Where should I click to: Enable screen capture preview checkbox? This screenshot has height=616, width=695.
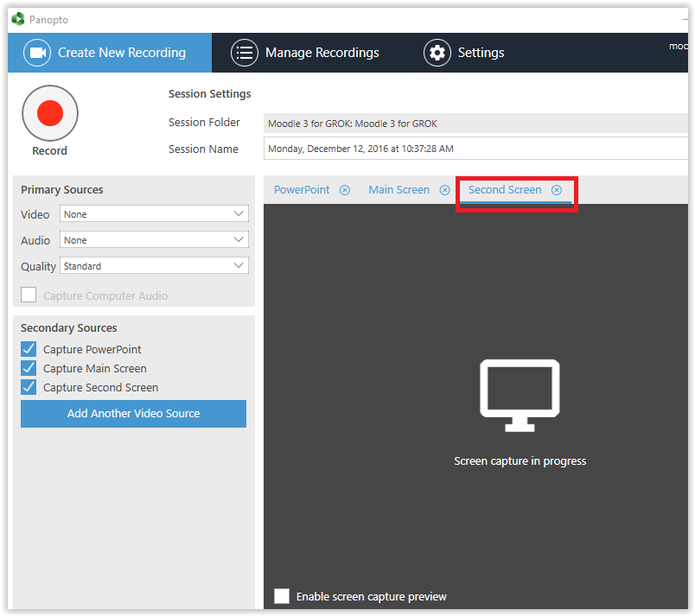282,596
